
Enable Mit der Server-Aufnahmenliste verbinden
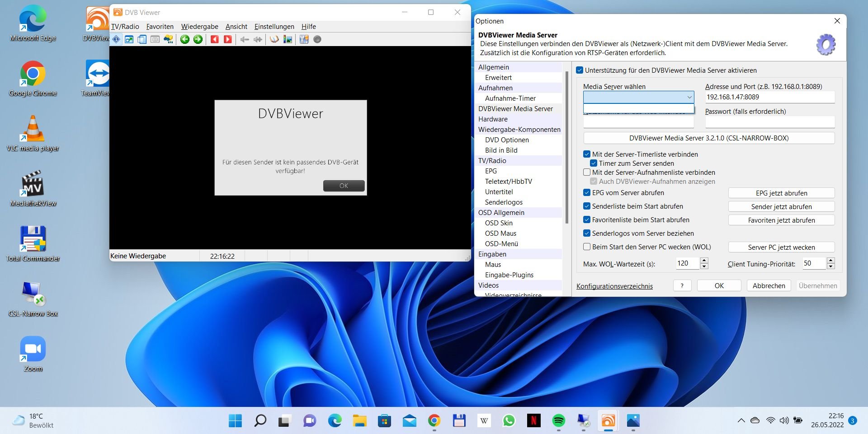click(x=587, y=172)
